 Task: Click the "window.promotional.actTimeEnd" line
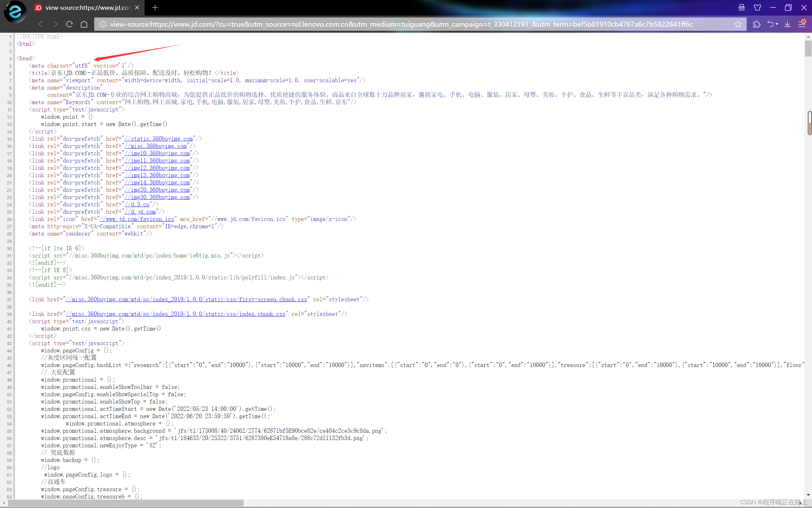click(x=155, y=417)
